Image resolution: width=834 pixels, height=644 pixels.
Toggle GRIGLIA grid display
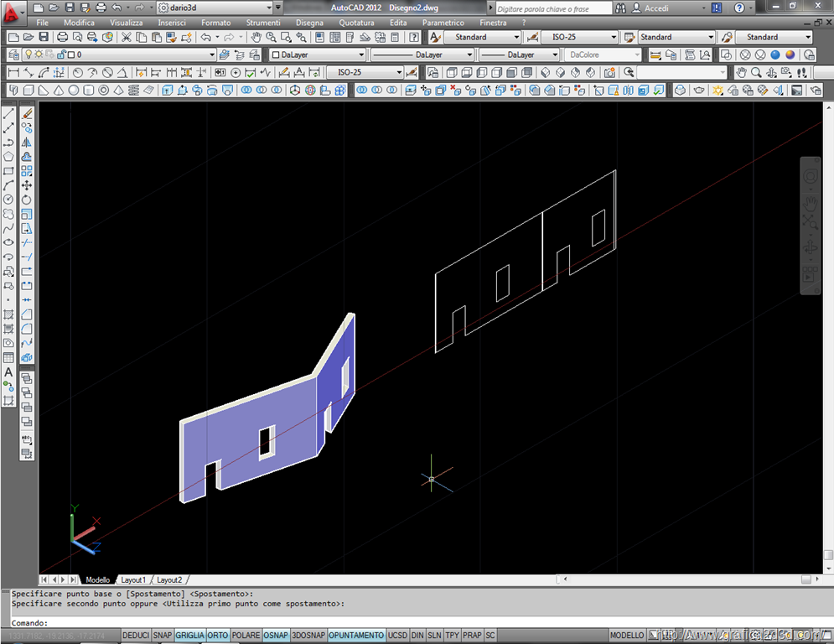pos(189,636)
